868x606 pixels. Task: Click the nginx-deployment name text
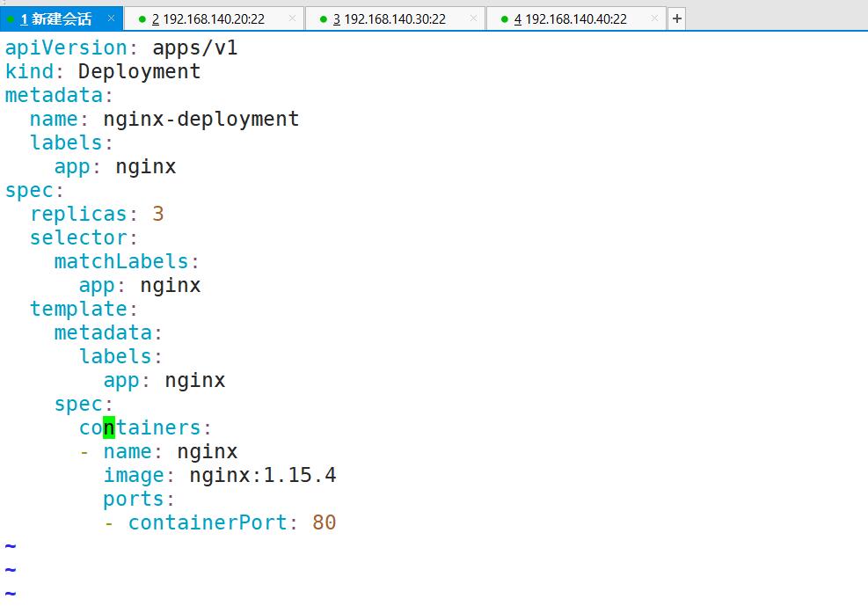201,119
